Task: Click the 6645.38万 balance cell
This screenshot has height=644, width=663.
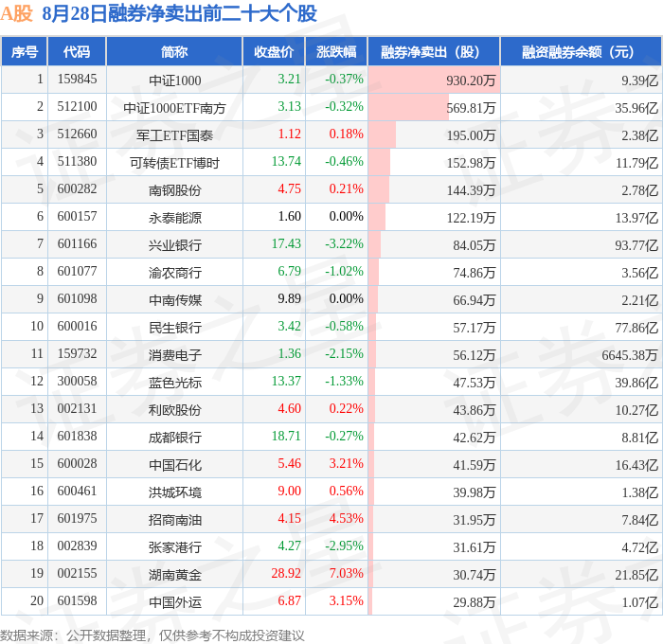Action: click(630, 355)
